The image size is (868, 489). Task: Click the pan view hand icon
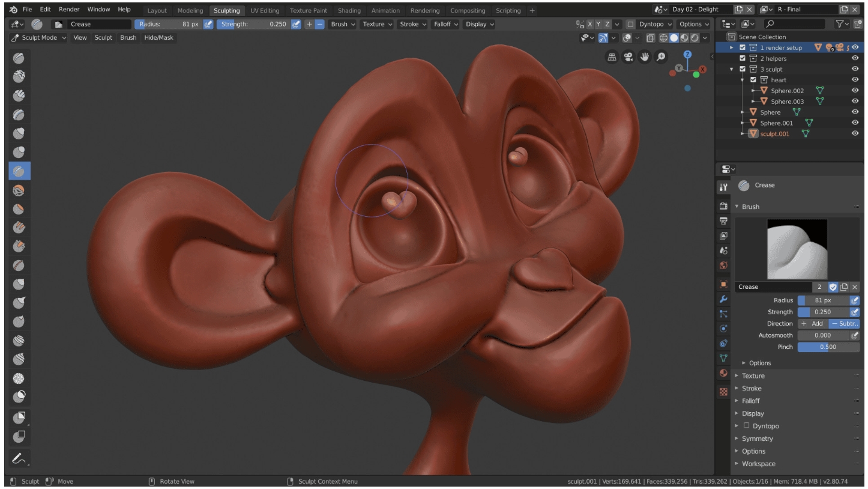point(645,57)
